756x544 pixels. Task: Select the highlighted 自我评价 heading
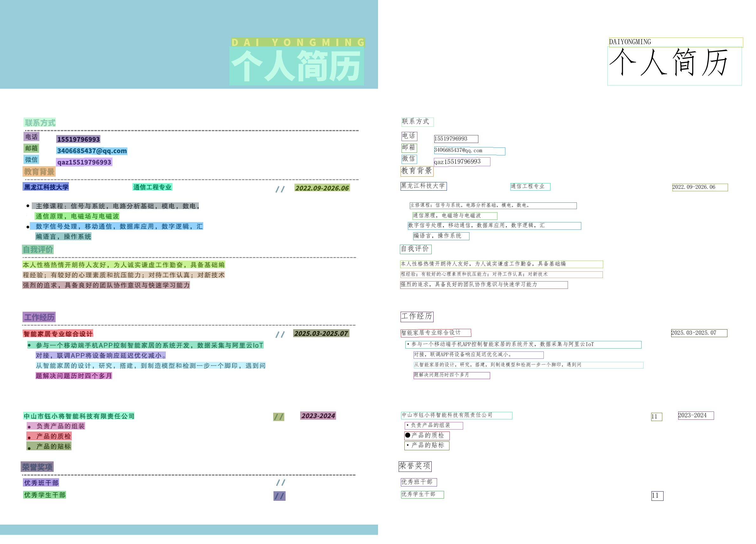click(38, 249)
